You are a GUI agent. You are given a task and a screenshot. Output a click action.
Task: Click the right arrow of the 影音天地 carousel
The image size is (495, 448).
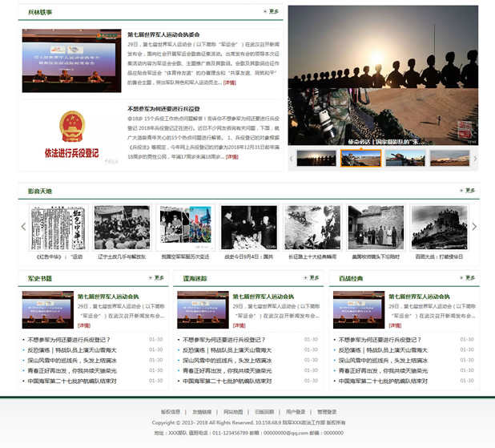474,227
